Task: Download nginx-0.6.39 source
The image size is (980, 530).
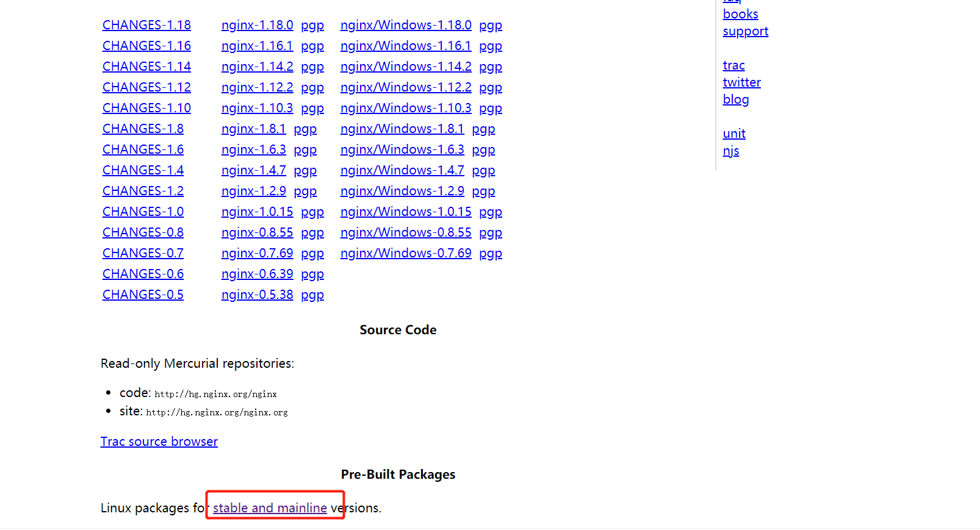Action: point(257,274)
